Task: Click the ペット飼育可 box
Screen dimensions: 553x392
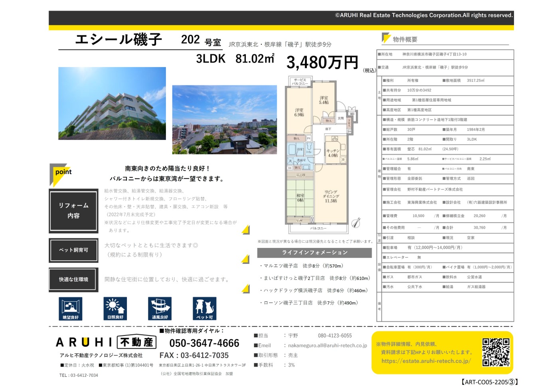Action: [73, 250]
